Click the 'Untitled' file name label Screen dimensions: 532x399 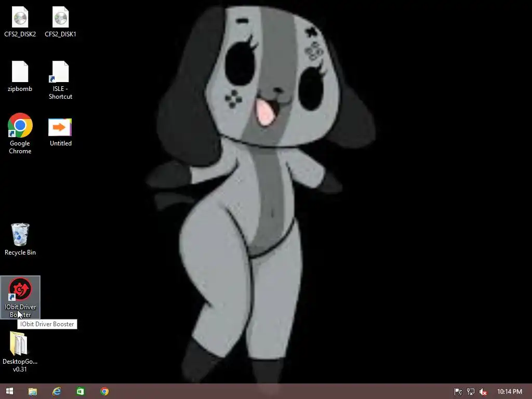(x=61, y=143)
